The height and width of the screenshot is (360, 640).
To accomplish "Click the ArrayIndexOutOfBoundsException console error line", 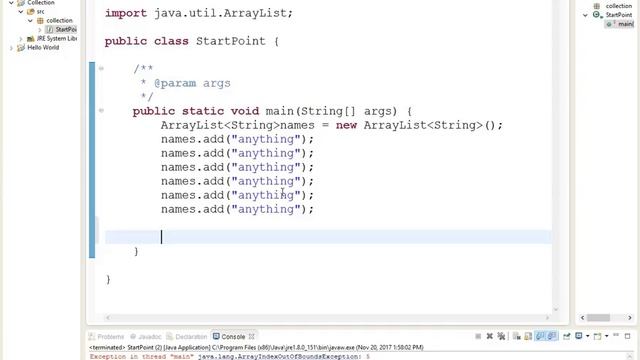I will [x=230, y=357].
